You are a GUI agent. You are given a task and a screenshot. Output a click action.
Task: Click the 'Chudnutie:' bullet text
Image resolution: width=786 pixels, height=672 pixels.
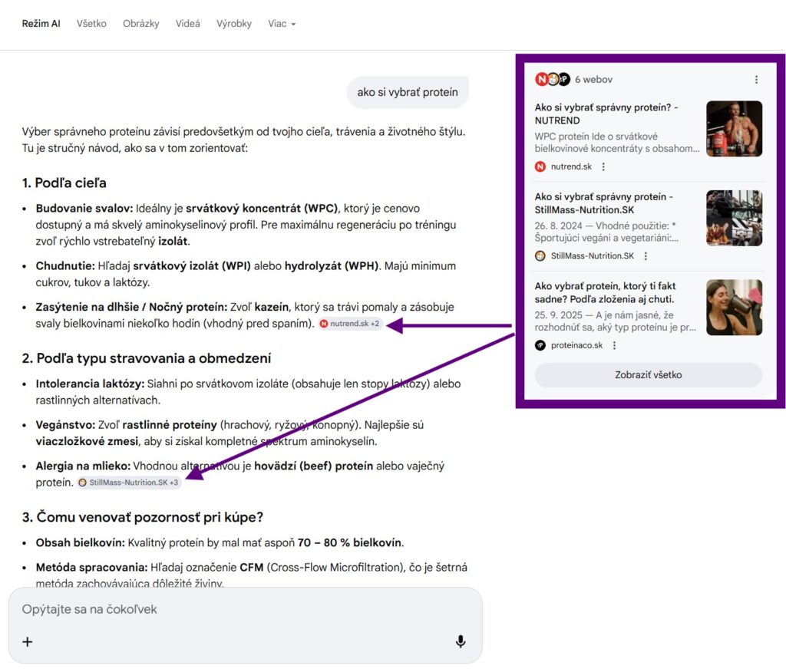[x=65, y=266]
